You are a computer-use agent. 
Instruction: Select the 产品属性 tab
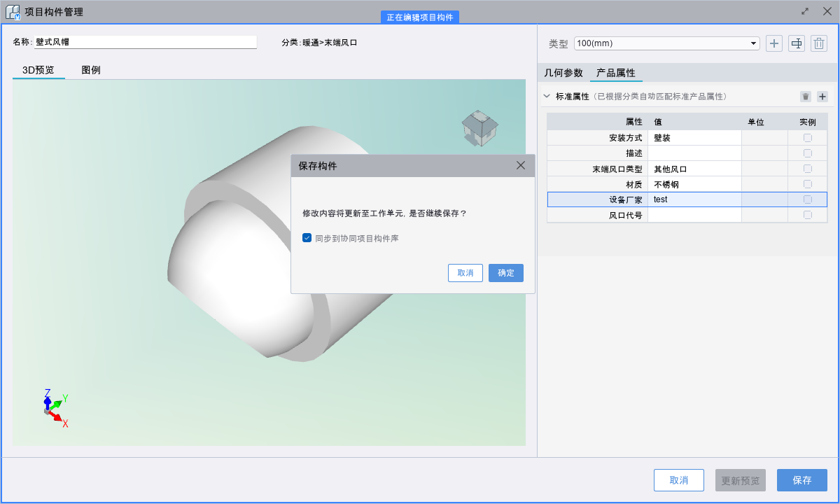tap(616, 73)
